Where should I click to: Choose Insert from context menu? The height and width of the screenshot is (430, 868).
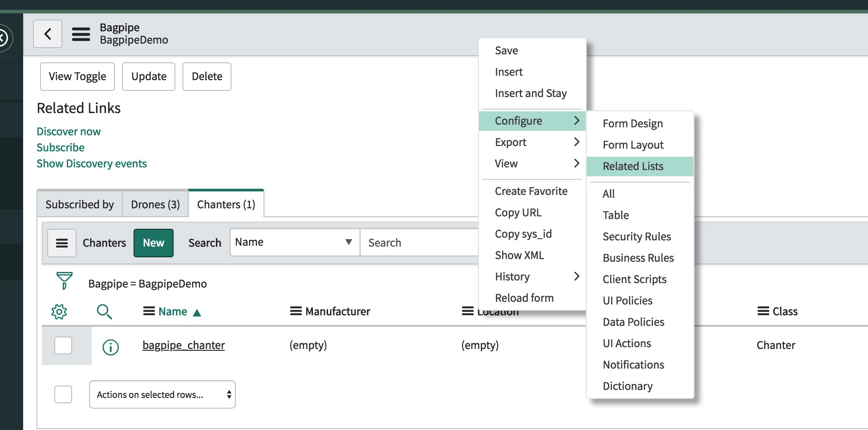coord(532,72)
